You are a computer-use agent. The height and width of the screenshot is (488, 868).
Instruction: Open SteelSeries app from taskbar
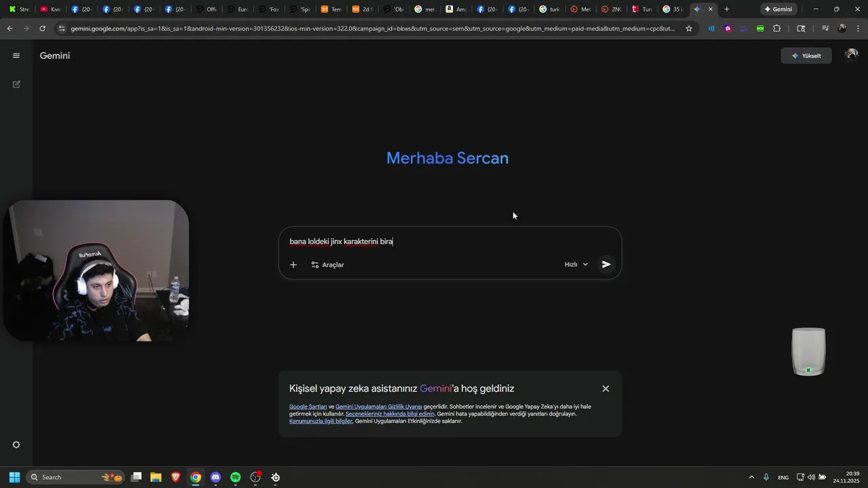[x=275, y=477]
